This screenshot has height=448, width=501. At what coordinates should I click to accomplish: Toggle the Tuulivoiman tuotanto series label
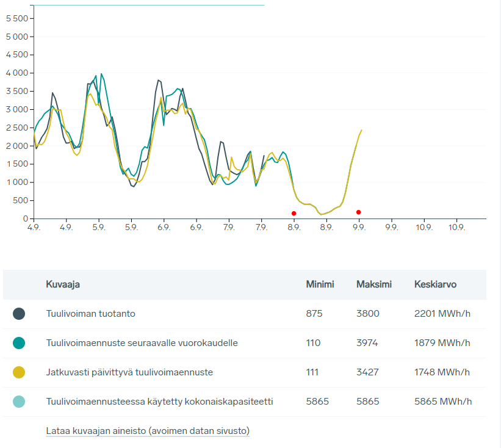[90, 314]
